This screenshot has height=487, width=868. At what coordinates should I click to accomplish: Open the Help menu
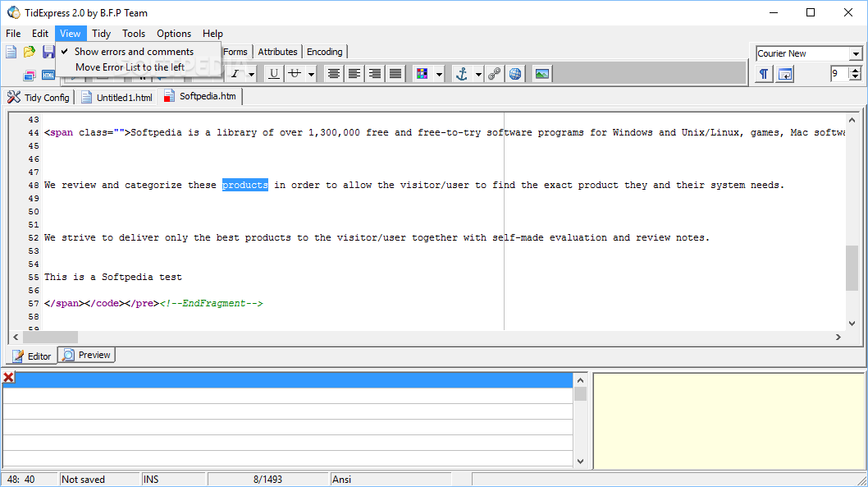pyautogui.click(x=212, y=34)
